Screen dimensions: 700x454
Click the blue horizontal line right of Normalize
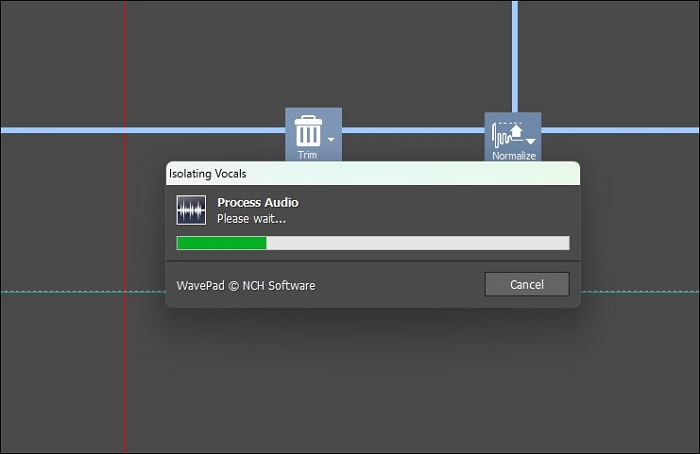(620, 130)
